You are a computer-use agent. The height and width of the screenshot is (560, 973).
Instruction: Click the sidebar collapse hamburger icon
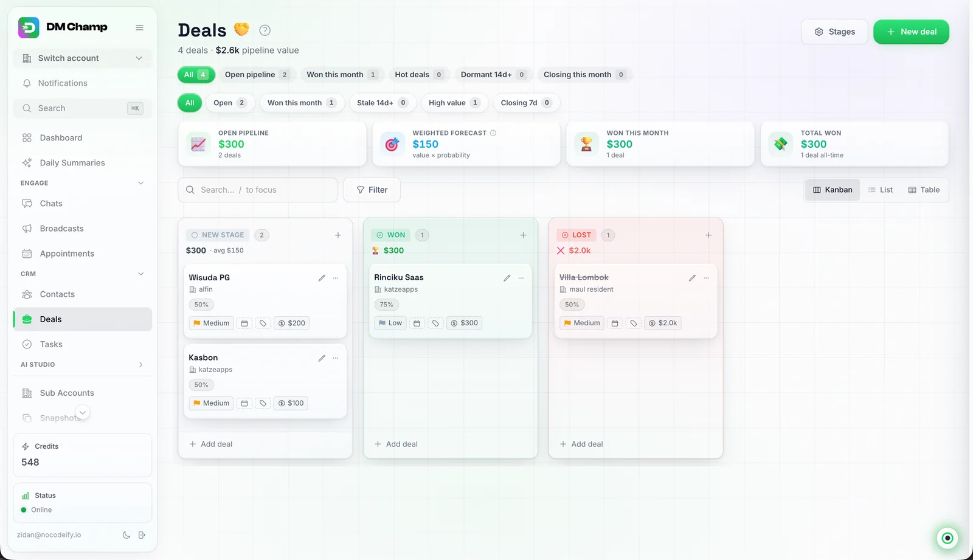tap(139, 27)
